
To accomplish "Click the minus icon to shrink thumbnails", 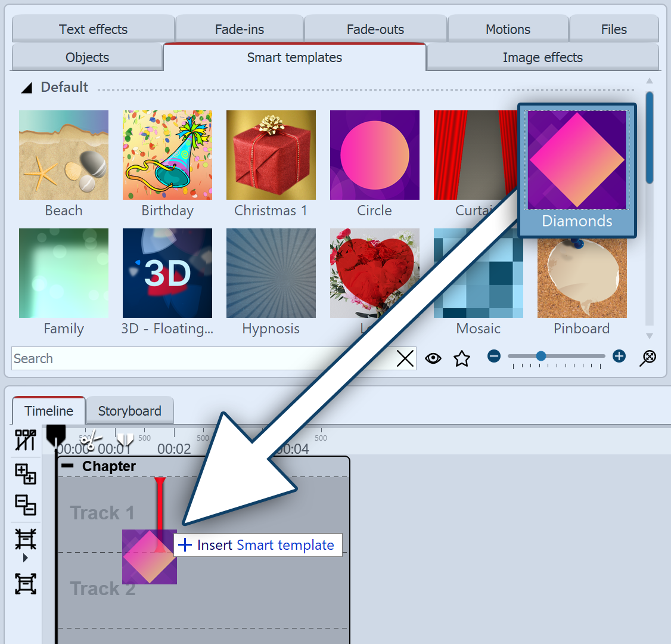I will point(493,357).
